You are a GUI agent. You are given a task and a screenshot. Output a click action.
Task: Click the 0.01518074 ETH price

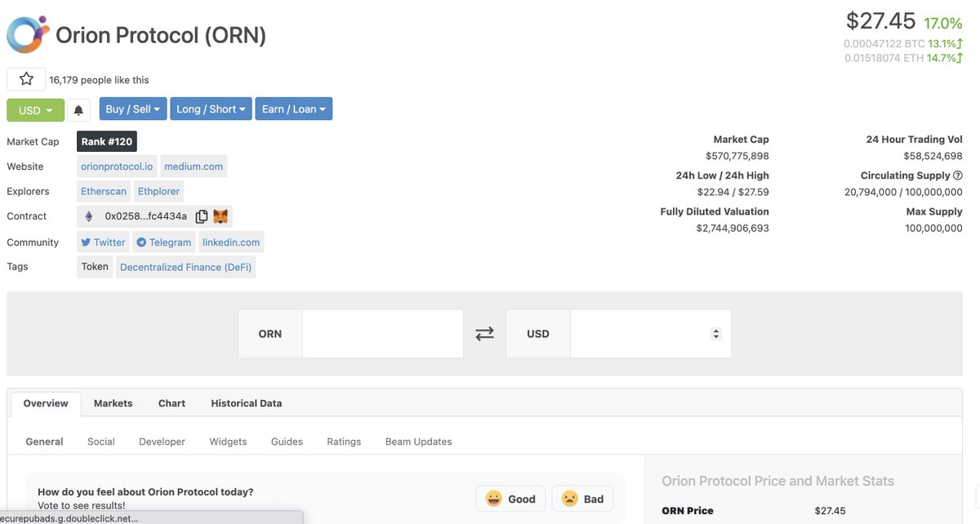[x=884, y=58]
